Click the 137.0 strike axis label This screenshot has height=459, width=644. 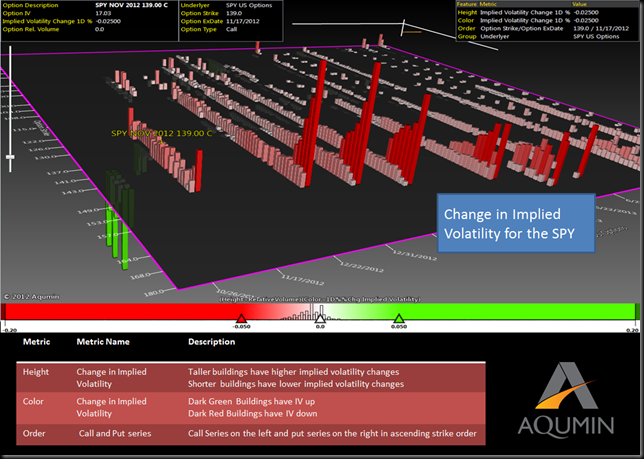(x=58, y=172)
